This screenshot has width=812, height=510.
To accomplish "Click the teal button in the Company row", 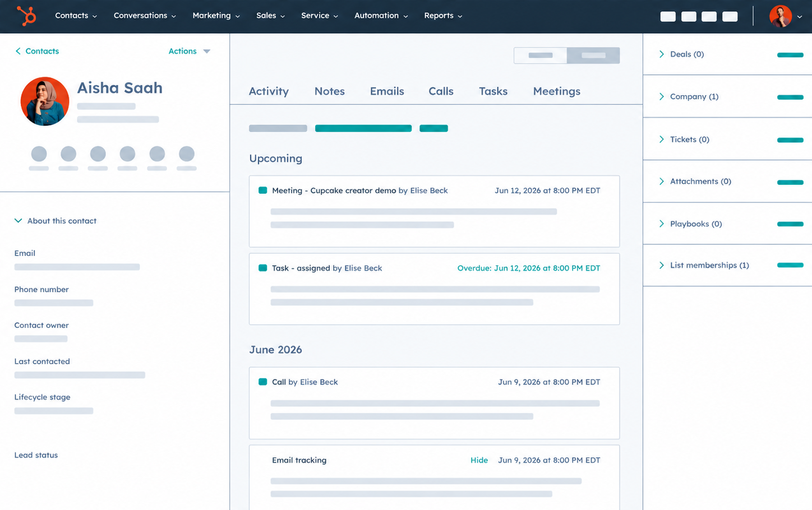I will click(790, 97).
